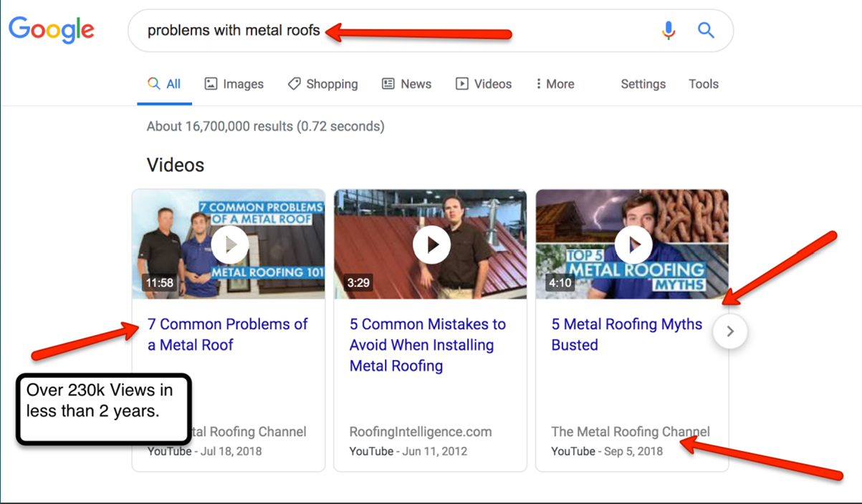This screenshot has width=862, height=504.
Task: Click the Google logo
Action: pyautogui.click(x=51, y=29)
